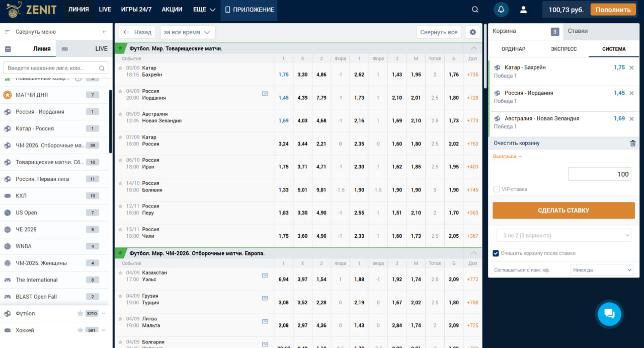
Task: Open the 3 по 2 system dropdown
Action: pyautogui.click(x=563, y=235)
